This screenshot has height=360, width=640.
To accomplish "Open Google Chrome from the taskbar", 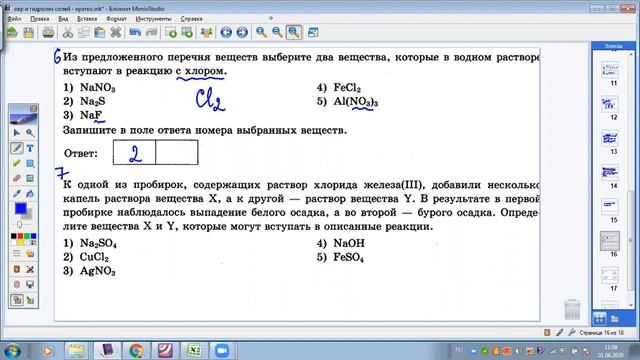I will pyautogui.click(x=136, y=351).
